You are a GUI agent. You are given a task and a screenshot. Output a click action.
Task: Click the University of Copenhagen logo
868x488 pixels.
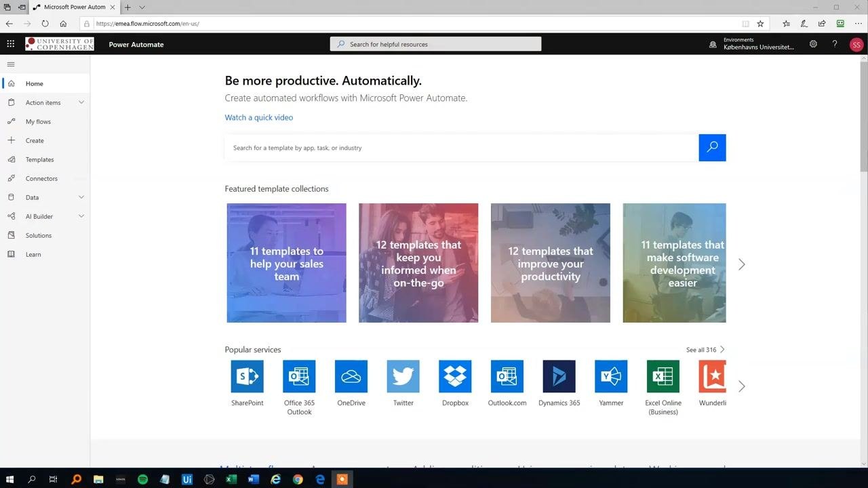point(60,44)
